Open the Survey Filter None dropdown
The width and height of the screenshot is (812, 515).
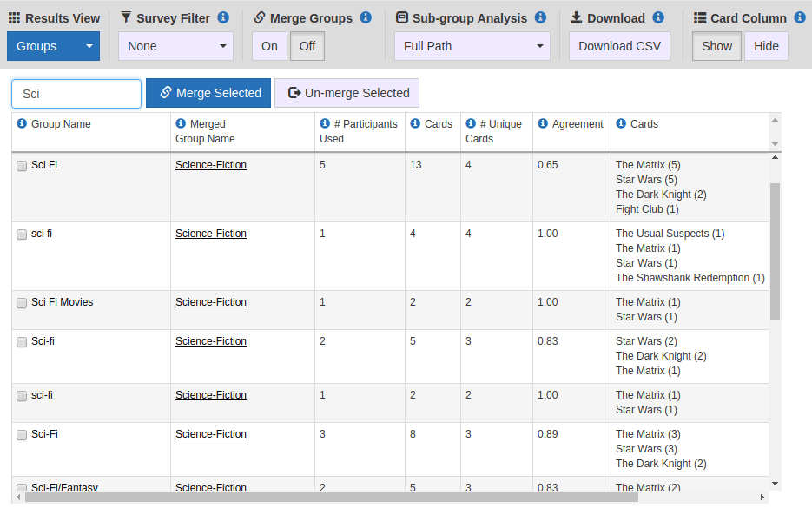175,46
